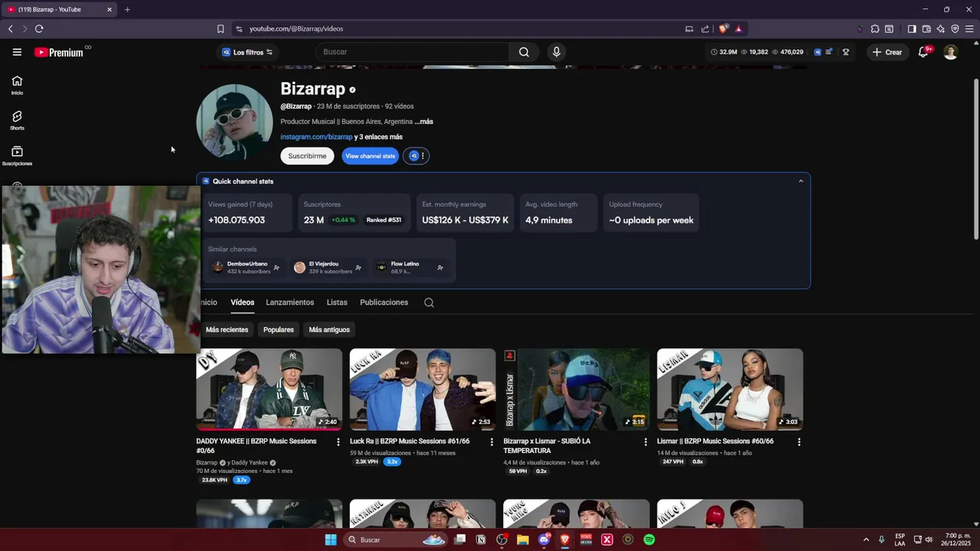
Task: Open Notion from the taskbar
Action: point(481,540)
